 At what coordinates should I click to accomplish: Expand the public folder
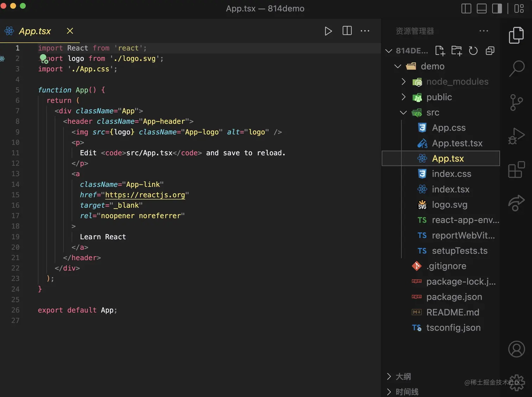pos(403,97)
